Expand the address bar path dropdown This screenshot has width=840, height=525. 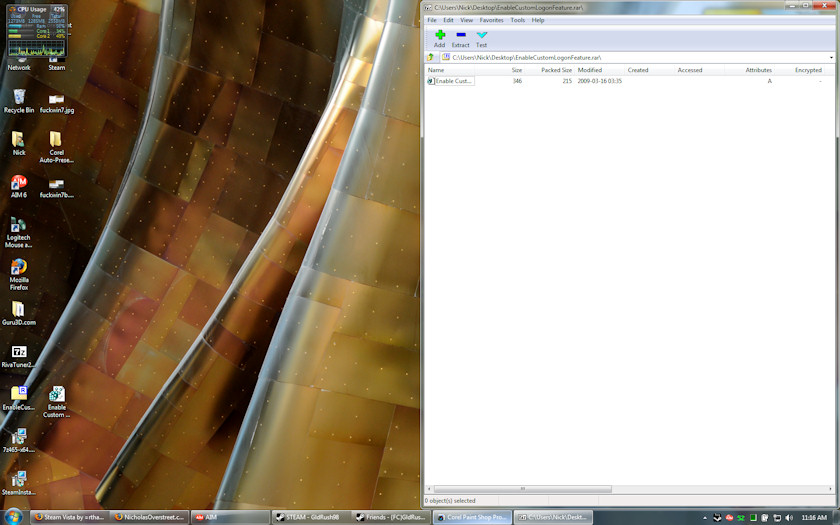tap(831, 57)
